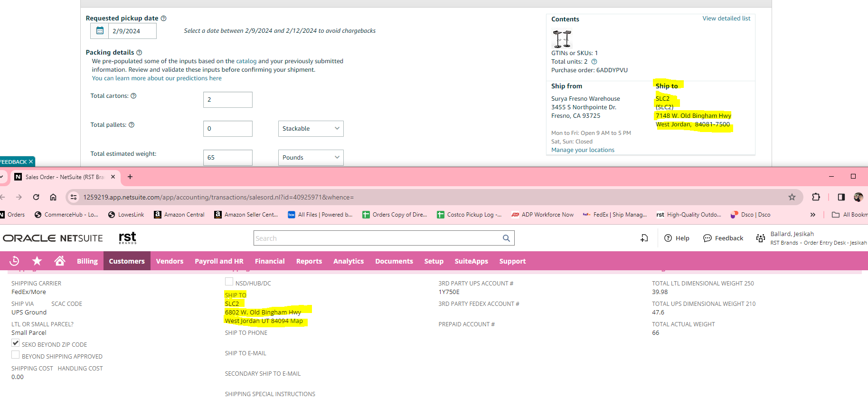Viewport: 868px width, 408px height.
Task: Open the Pounds weight unit dropdown
Action: (311, 158)
